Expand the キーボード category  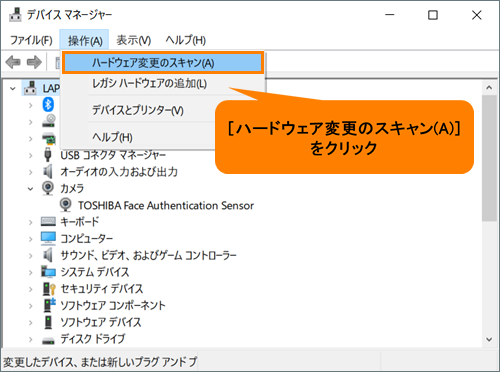(31, 222)
